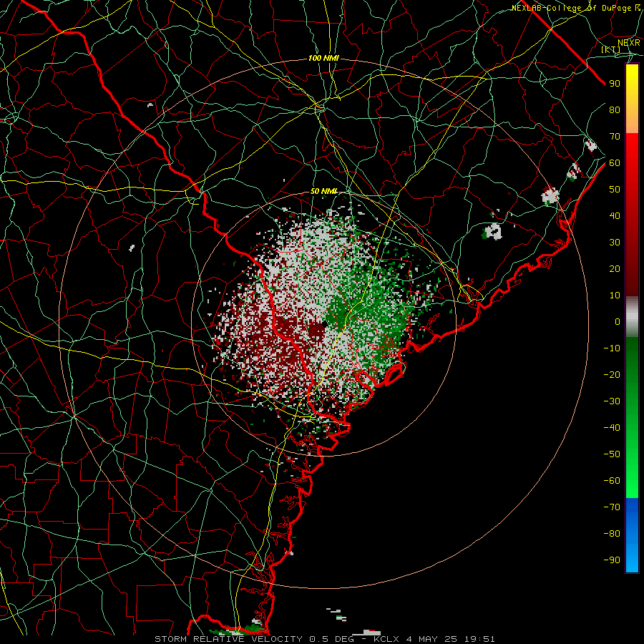Click the NEXR label above the color bar
Image resolution: width=644 pixels, height=644 pixels.
tap(629, 42)
